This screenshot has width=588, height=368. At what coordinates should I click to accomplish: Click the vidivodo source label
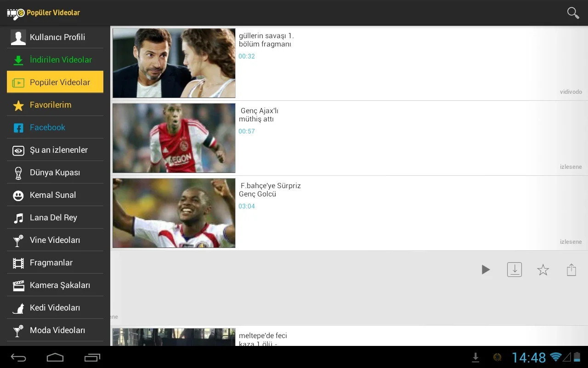(x=571, y=92)
